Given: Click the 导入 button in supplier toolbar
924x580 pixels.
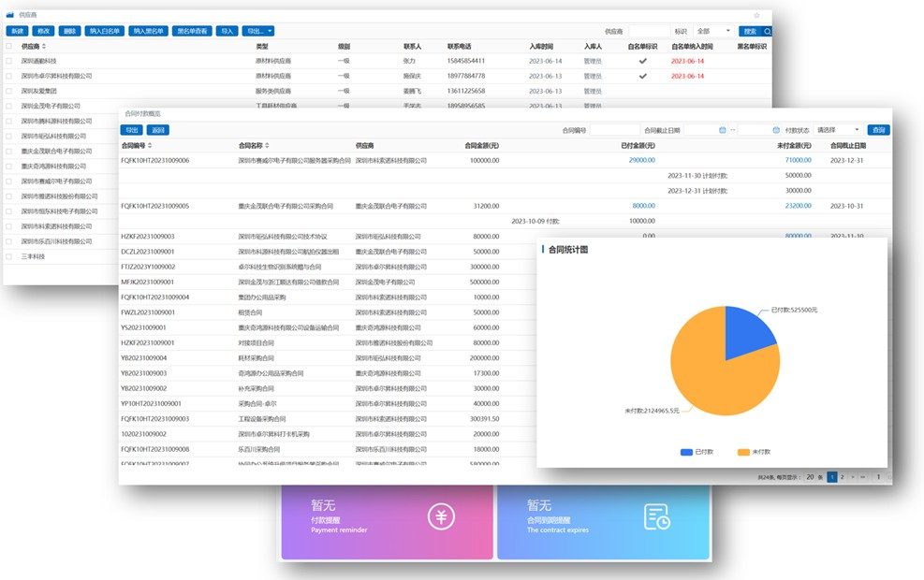Looking at the screenshot, I should [227, 31].
